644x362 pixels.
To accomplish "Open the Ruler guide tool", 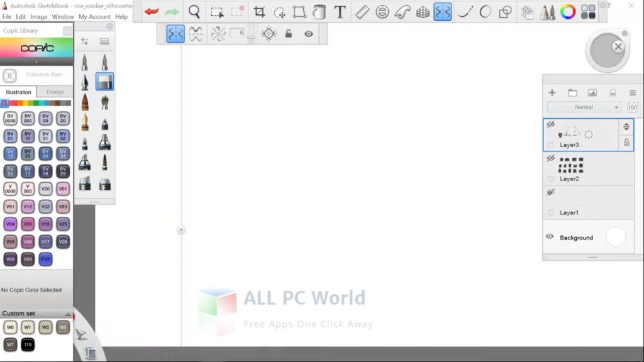I will point(362,12).
